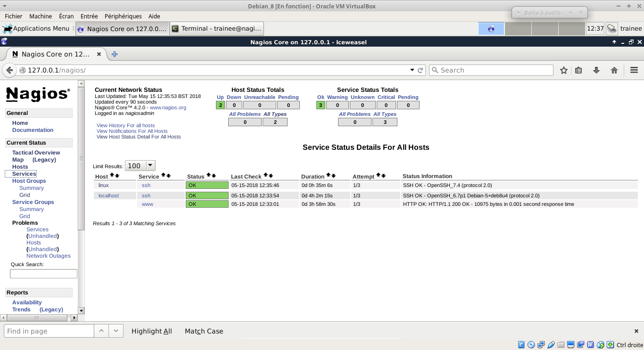Screen dimensions: 644x350
Task: Find previous match arrow in find bar
Action: [x=101, y=331]
